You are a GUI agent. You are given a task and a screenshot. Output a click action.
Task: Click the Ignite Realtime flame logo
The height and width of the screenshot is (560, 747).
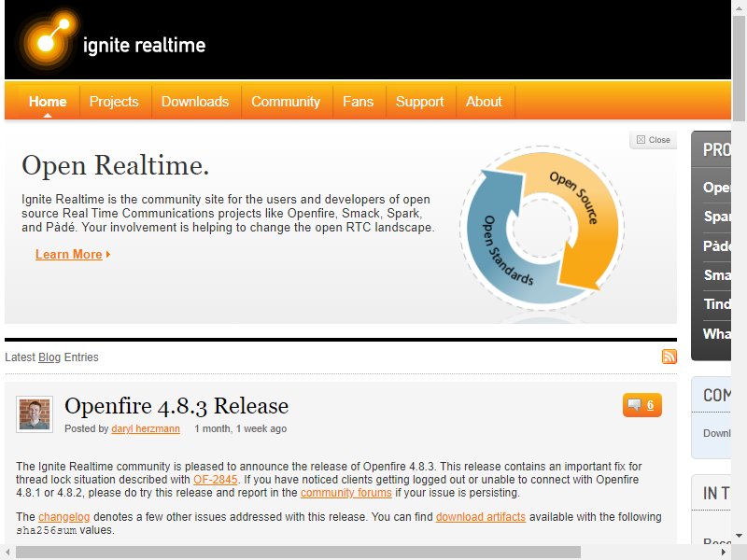(47, 40)
